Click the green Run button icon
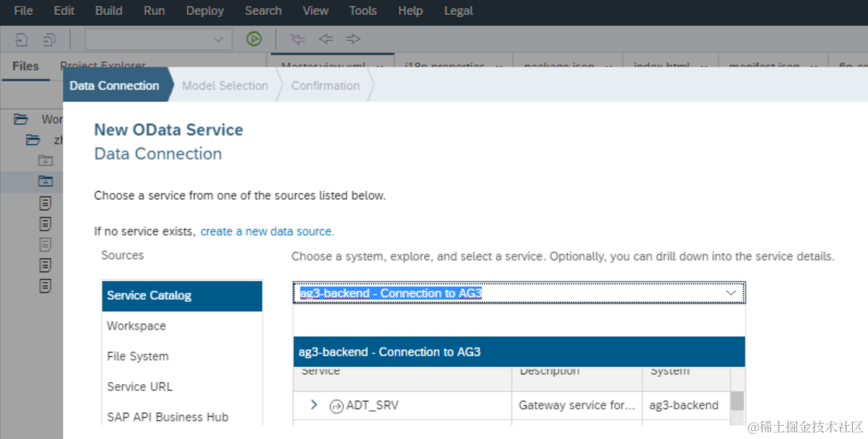The height and width of the screenshot is (439, 868). (x=254, y=38)
